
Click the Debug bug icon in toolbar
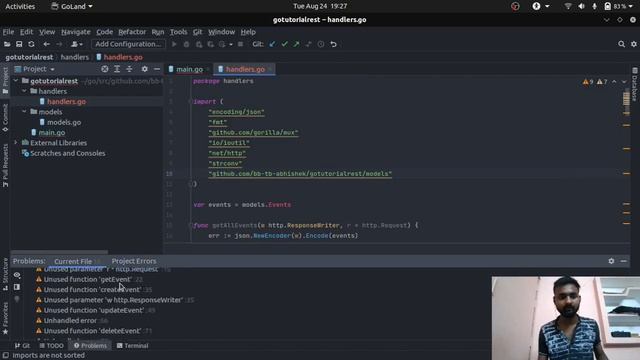click(187, 44)
